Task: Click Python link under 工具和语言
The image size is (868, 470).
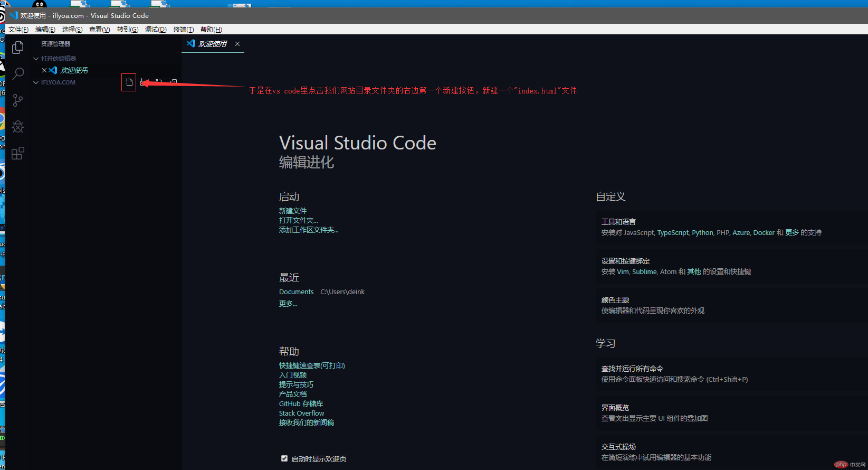Action: pos(702,232)
